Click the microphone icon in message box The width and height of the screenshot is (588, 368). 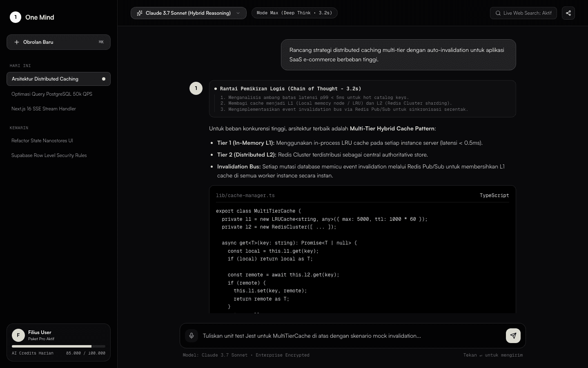click(192, 336)
